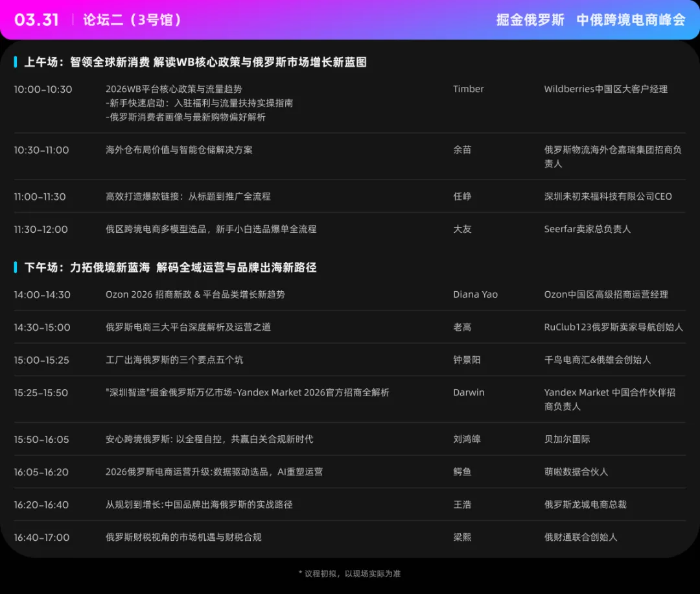Click topic Ozon 2026 招商新政
This screenshot has width=700, height=594.
pyautogui.click(x=195, y=294)
